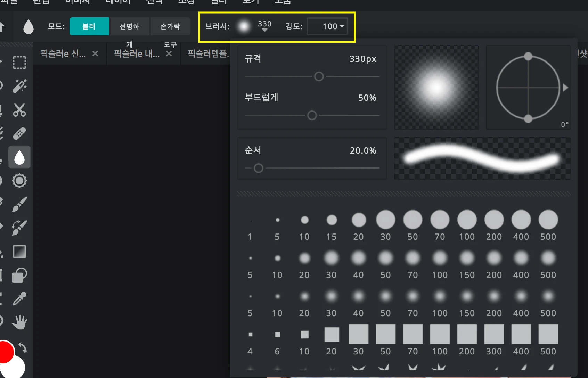The width and height of the screenshot is (588, 378).
Task: Enable 손가락 mode
Action: tap(170, 26)
